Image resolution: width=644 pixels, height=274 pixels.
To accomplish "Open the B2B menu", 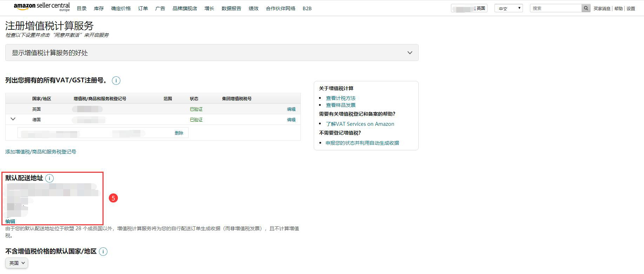I will 307,8.
